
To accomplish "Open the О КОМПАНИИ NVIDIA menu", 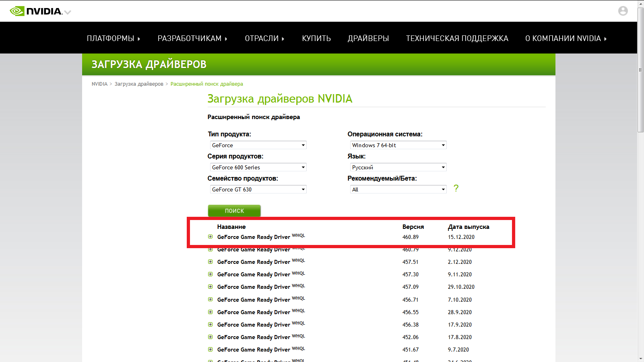I will (566, 38).
